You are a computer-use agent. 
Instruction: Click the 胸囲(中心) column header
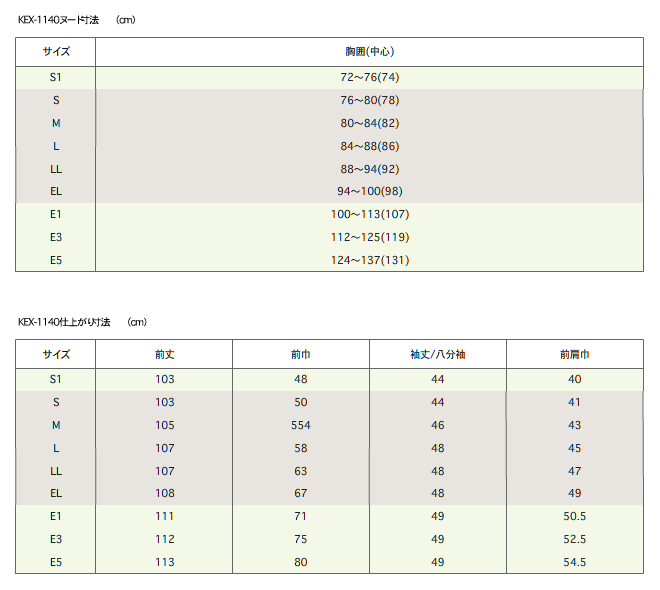(370, 51)
